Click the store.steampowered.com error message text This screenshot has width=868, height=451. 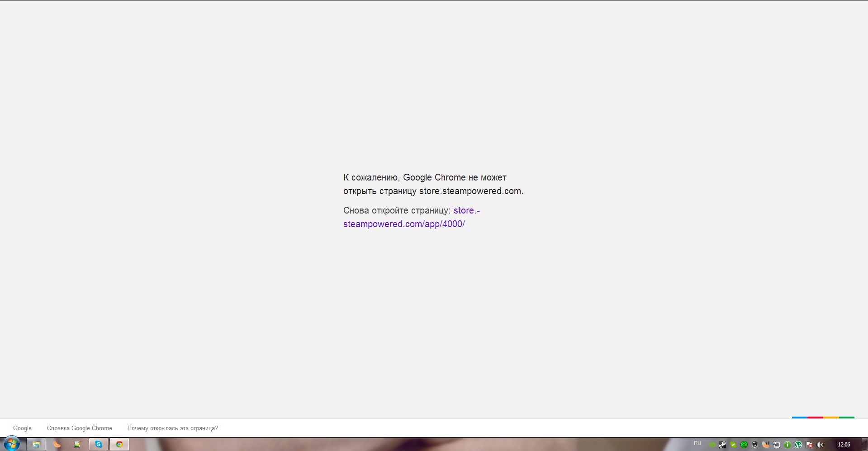coord(433,184)
